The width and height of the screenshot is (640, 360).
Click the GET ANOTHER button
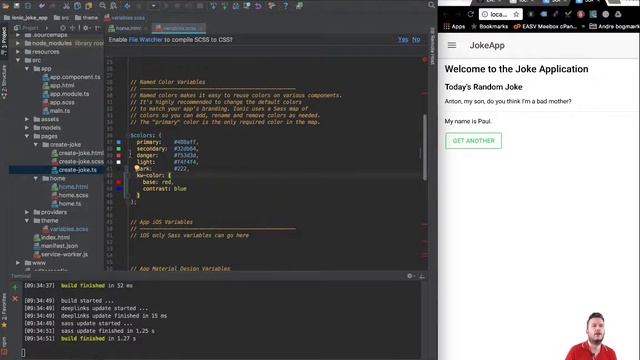coord(473,141)
